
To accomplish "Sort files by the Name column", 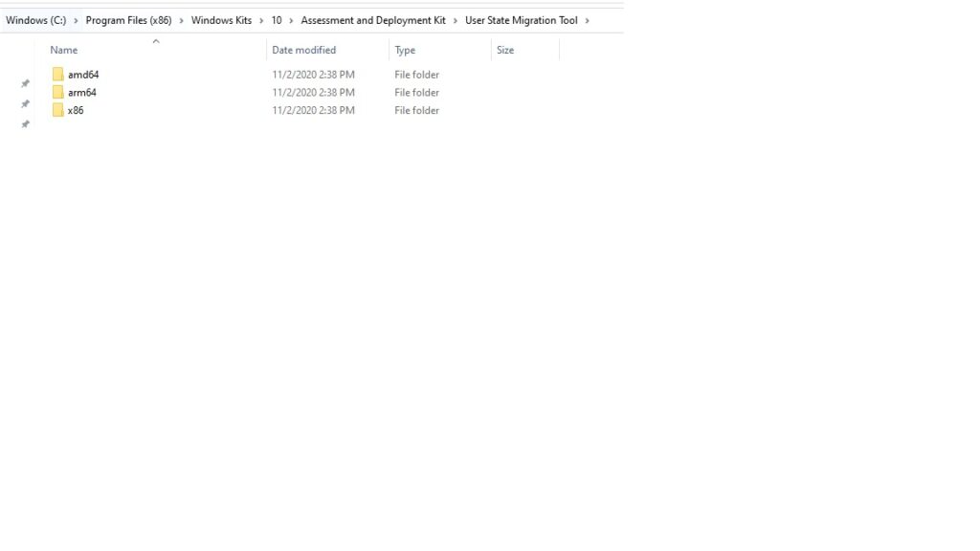I will 63,50.
